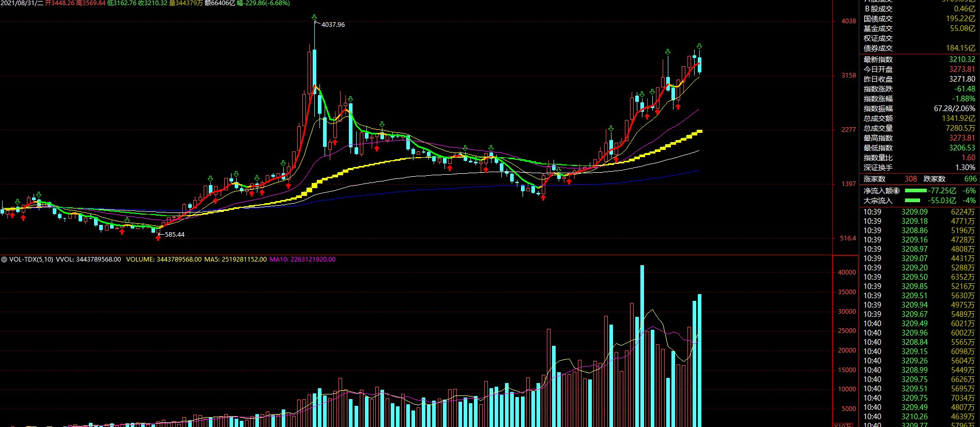Select the 最新指数 row
Image resolution: width=980 pixels, height=427 pixels.
pos(920,59)
